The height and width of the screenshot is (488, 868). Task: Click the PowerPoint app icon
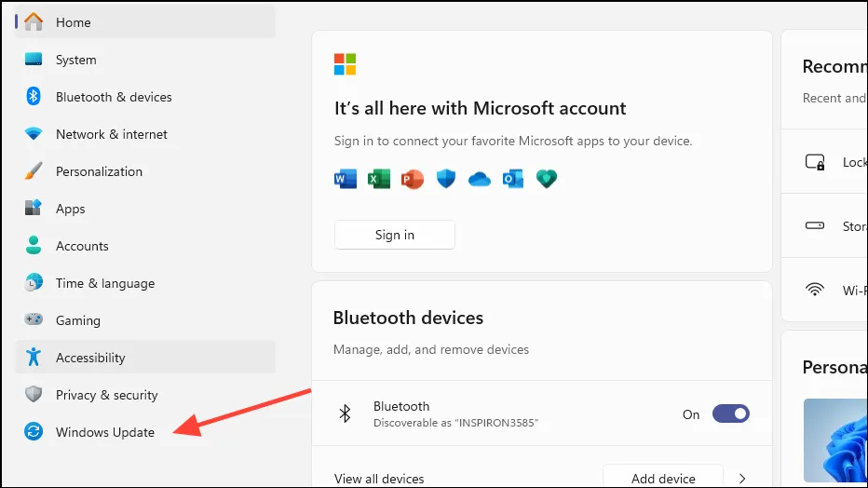tap(412, 179)
